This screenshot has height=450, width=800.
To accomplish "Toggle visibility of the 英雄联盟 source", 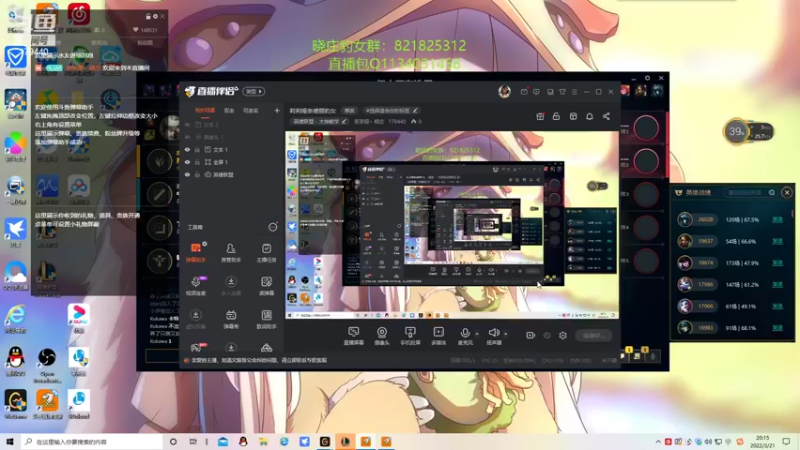I will [x=187, y=174].
